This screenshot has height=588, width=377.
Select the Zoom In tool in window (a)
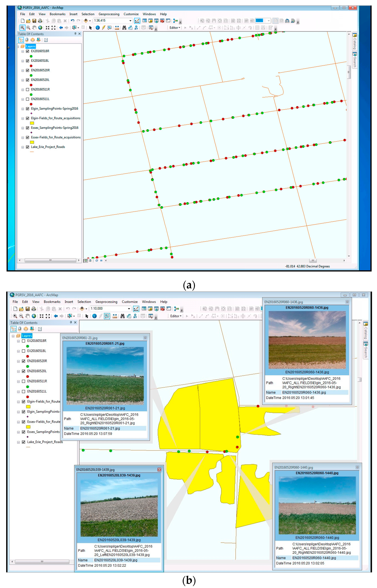pos(22,28)
